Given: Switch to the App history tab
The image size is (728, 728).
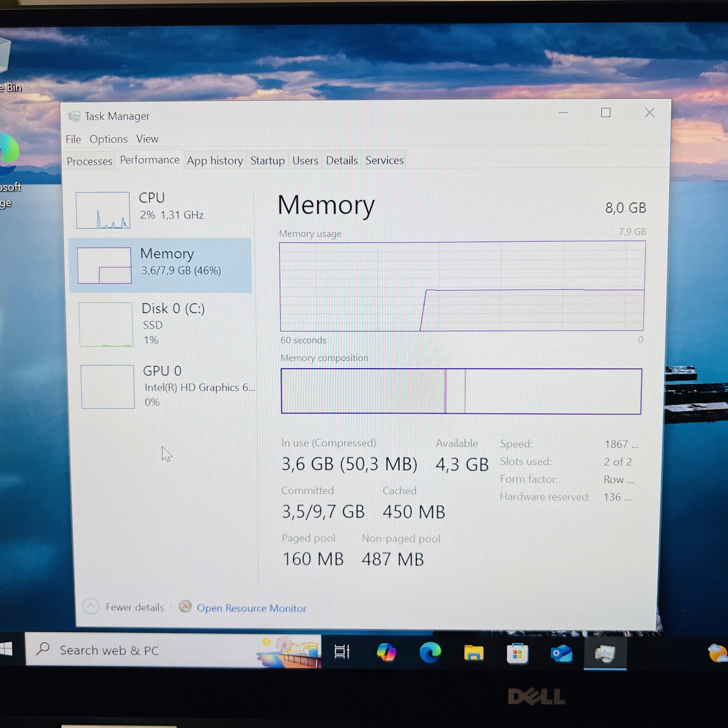Looking at the screenshot, I should pyautogui.click(x=215, y=161).
